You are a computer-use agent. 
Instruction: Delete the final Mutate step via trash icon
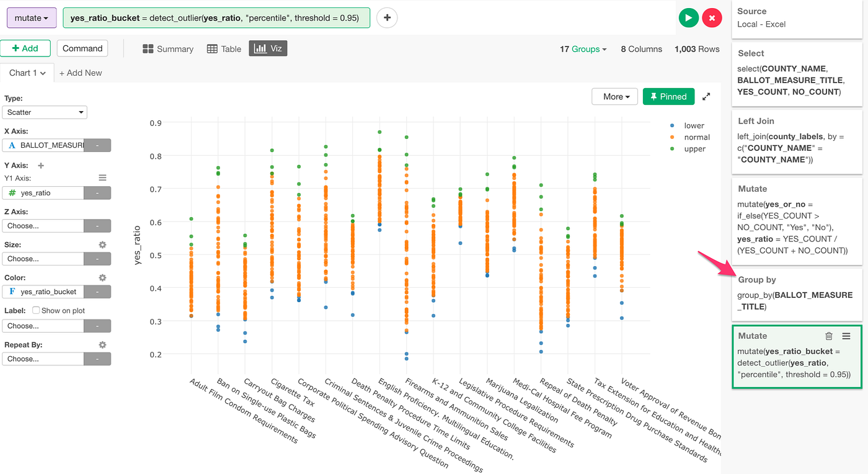click(x=829, y=336)
